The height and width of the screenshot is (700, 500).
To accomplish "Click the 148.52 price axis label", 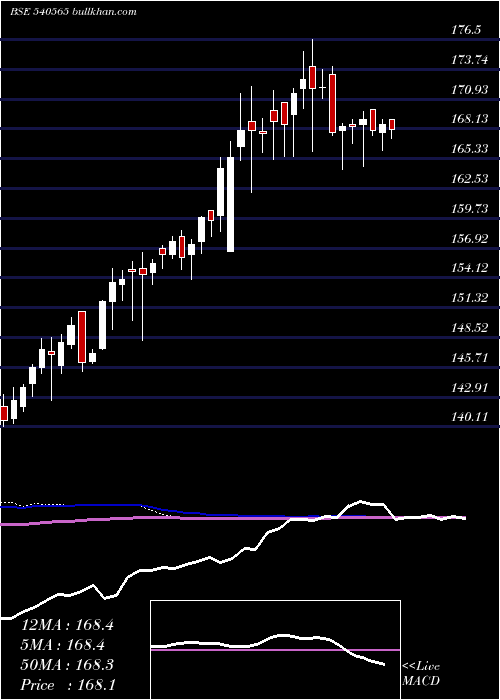I will click(x=470, y=328).
